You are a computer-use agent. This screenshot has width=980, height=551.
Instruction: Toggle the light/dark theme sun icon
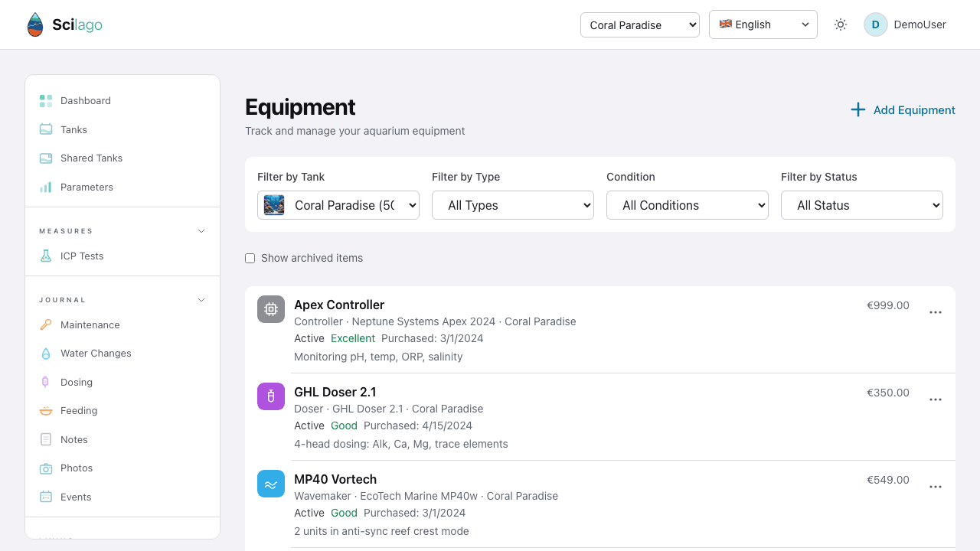tap(841, 24)
